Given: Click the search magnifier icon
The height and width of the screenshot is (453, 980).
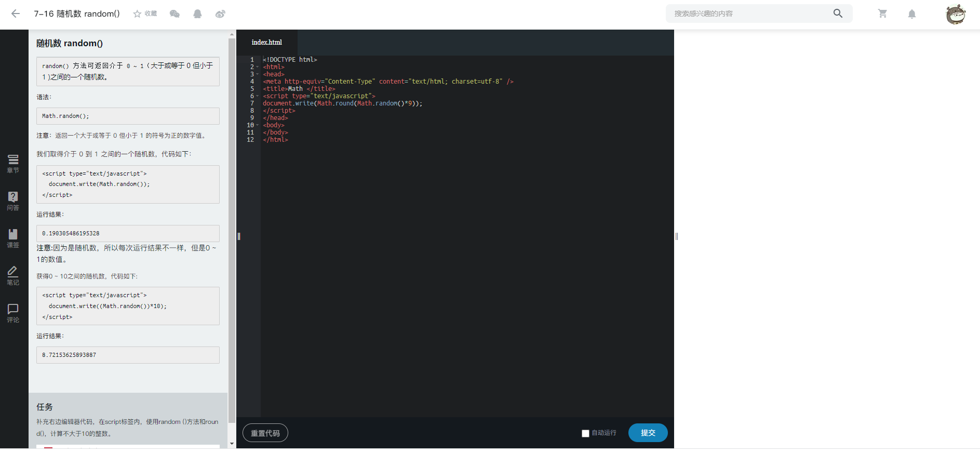Looking at the screenshot, I should coord(838,14).
